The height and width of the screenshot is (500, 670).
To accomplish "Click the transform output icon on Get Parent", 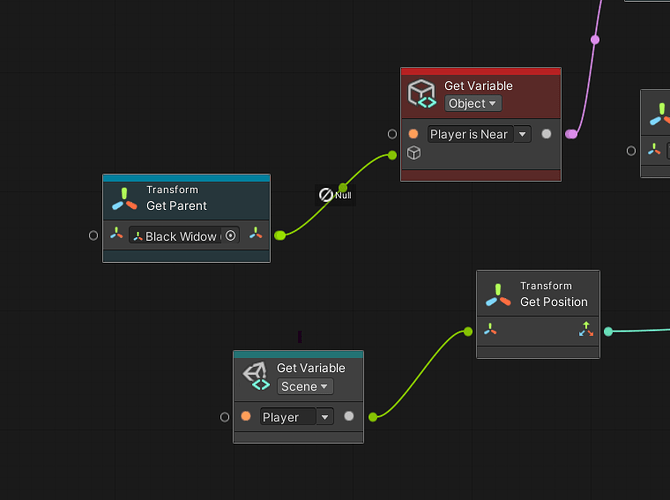I will (256, 233).
